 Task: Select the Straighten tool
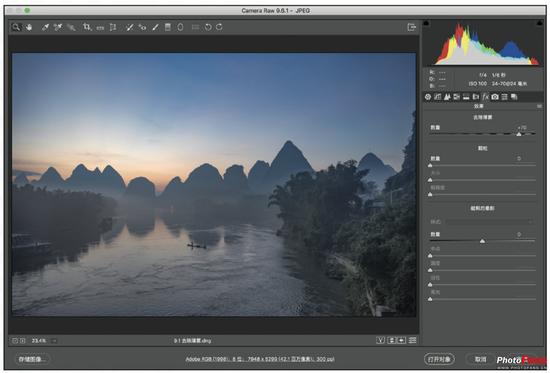tap(100, 27)
